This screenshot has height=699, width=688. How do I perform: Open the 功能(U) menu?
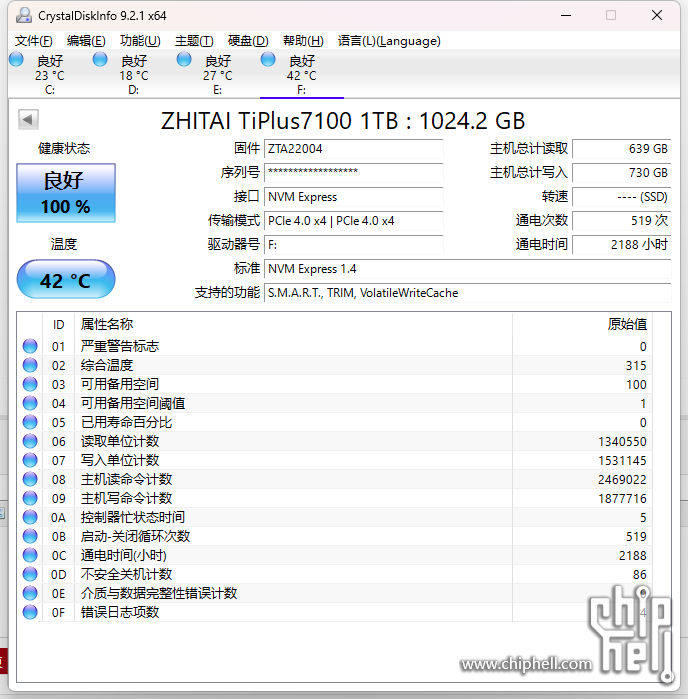pyautogui.click(x=140, y=41)
